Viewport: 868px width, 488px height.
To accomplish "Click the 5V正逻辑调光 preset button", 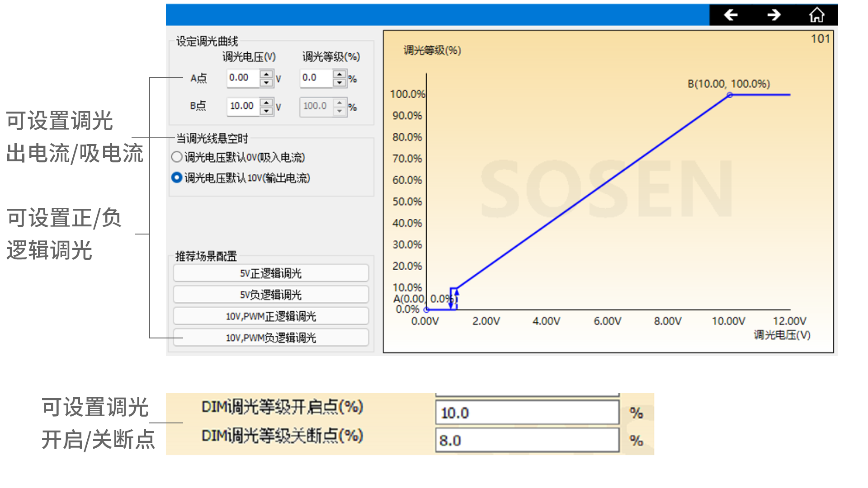I will click(270, 272).
